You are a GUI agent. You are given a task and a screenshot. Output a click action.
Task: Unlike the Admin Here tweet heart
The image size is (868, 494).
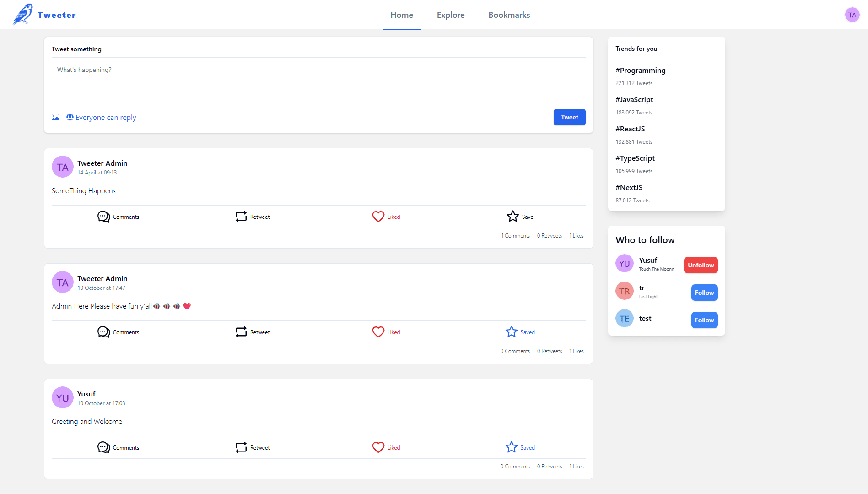tap(386, 332)
